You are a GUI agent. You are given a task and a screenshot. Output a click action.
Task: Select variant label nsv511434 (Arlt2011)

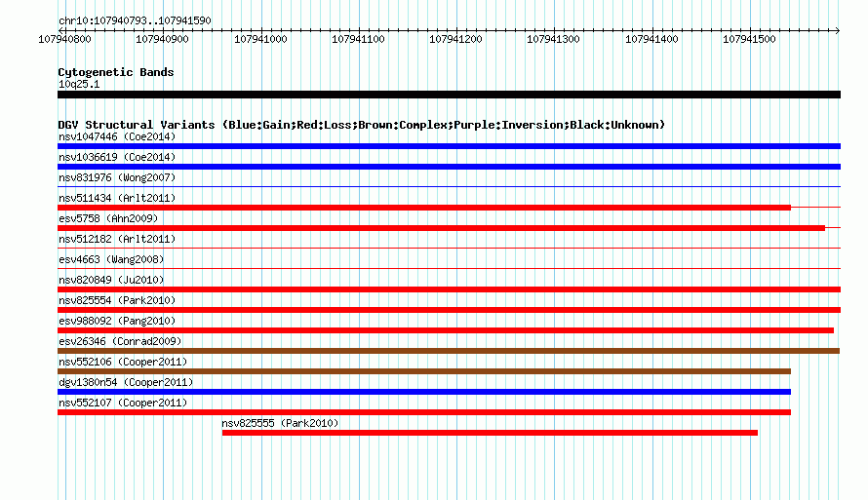coord(117,198)
